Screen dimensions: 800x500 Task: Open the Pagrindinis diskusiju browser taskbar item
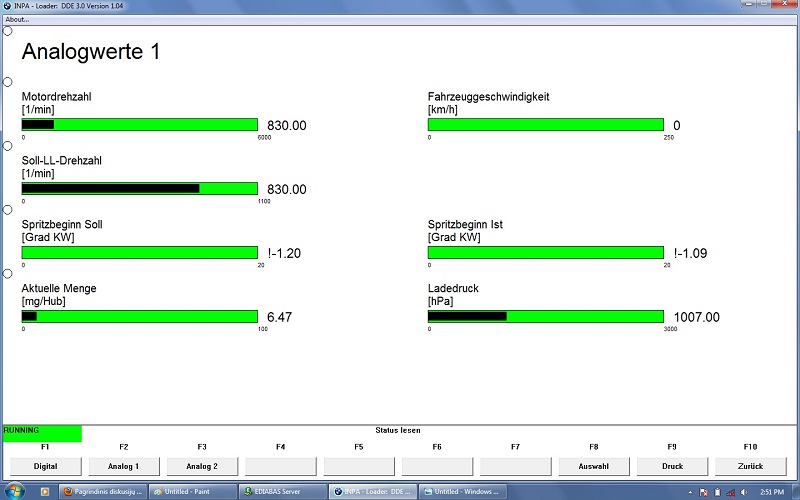click(103, 491)
